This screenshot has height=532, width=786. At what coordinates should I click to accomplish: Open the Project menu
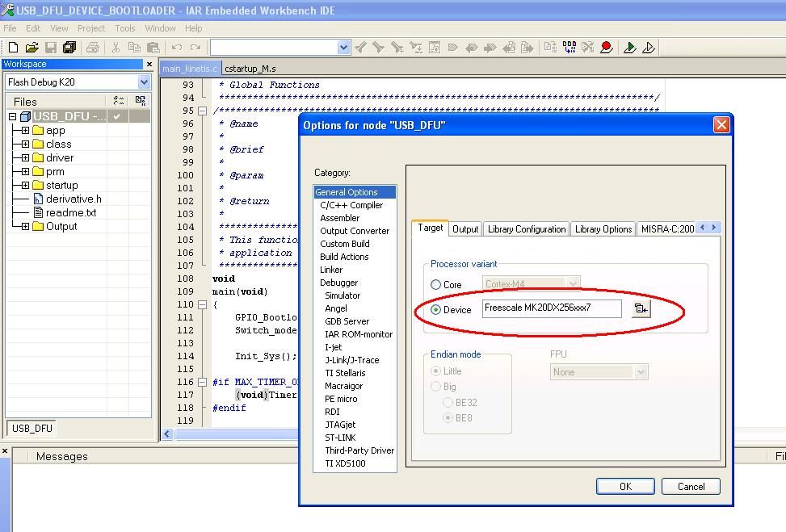91,28
